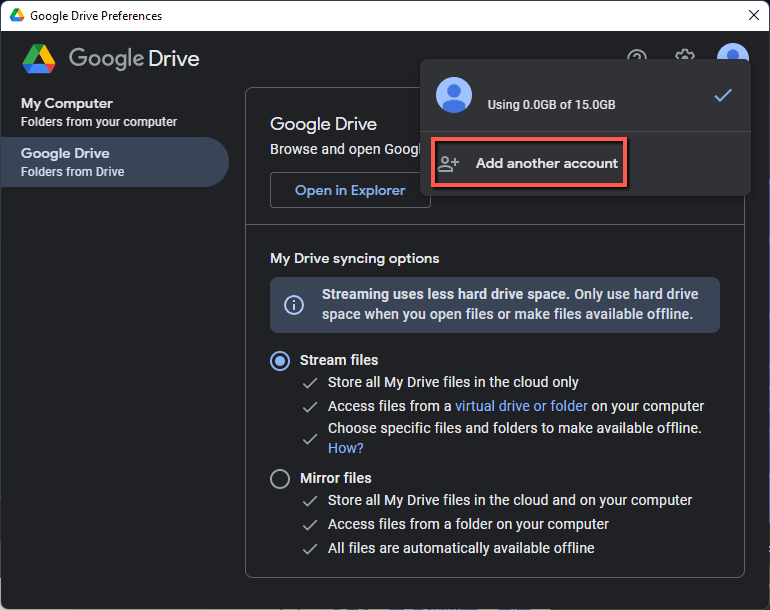
Task: Open the virtual drive or folder link
Action: click(x=521, y=406)
